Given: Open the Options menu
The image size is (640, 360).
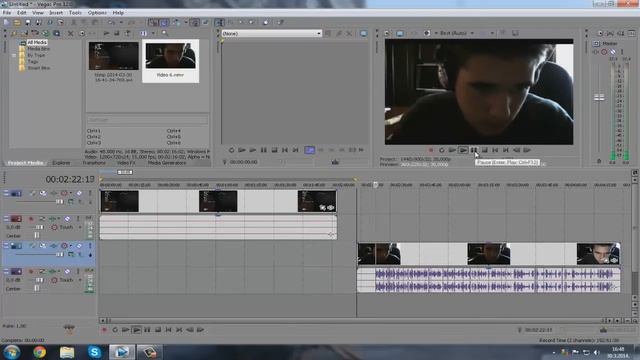Looking at the screenshot, I should (x=97, y=13).
